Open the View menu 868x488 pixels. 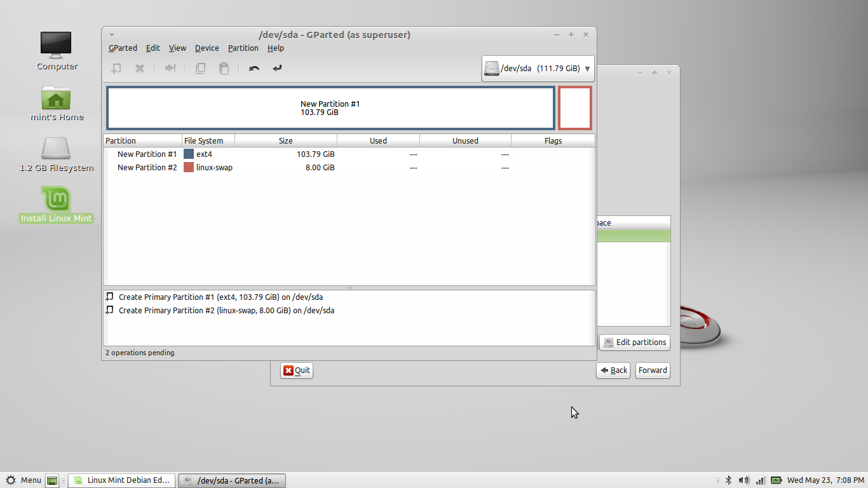pos(177,48)
